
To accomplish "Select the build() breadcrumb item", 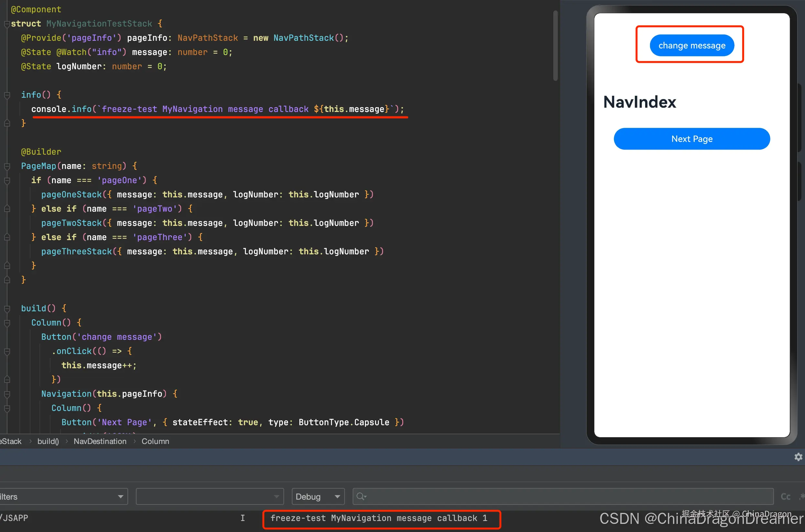I will 48,441.
